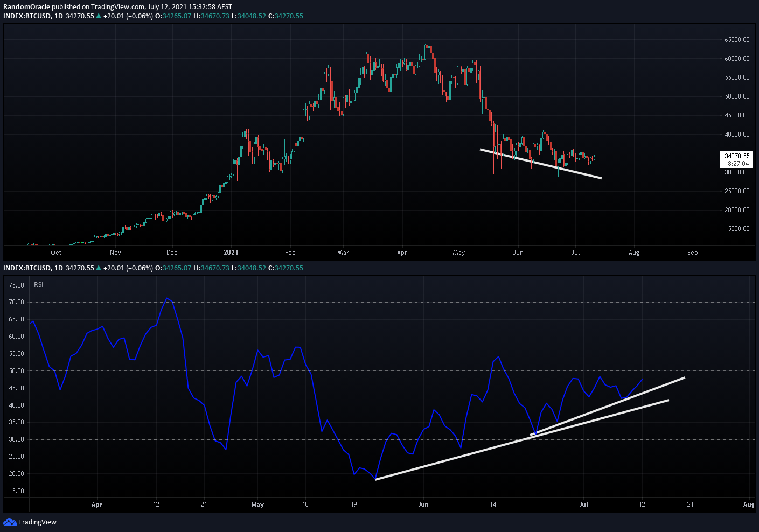The height and width of the screenshot is (532, 759).
Task: Click the 15000.00 price axis label
Action: coord(737,229)
